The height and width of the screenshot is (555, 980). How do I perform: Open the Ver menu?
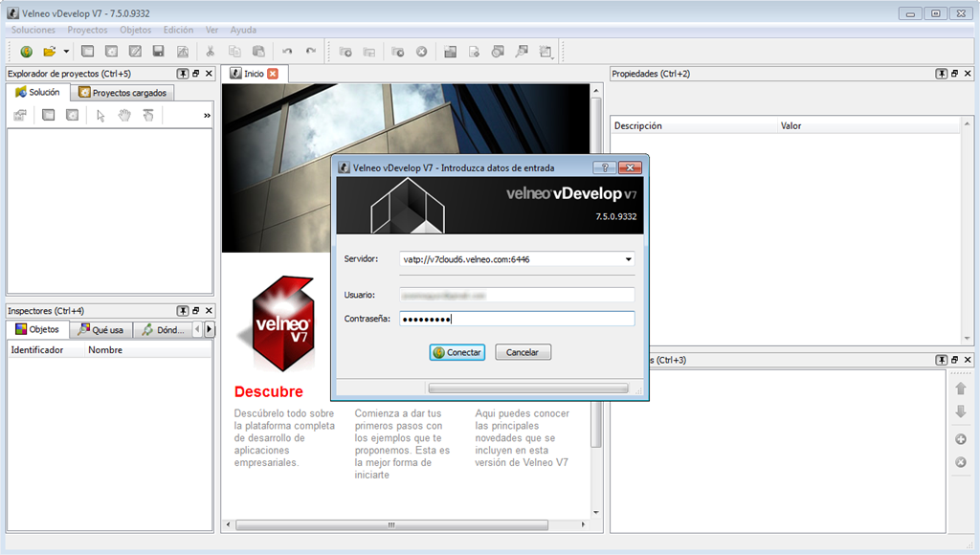[212, 30]
